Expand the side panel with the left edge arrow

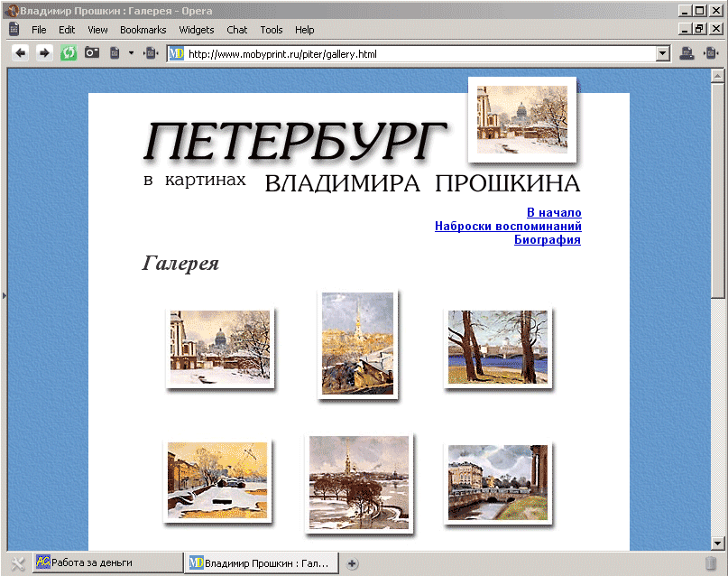pyautogui.click(x=5, y=295)
